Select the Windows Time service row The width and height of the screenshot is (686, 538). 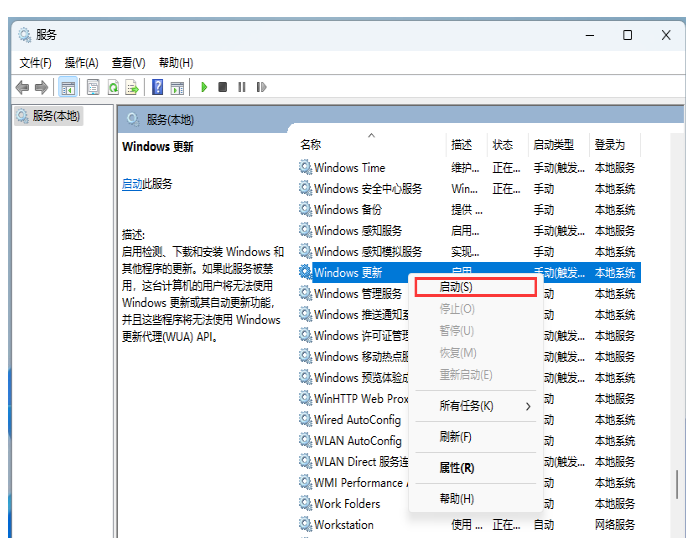coord(470,168)
